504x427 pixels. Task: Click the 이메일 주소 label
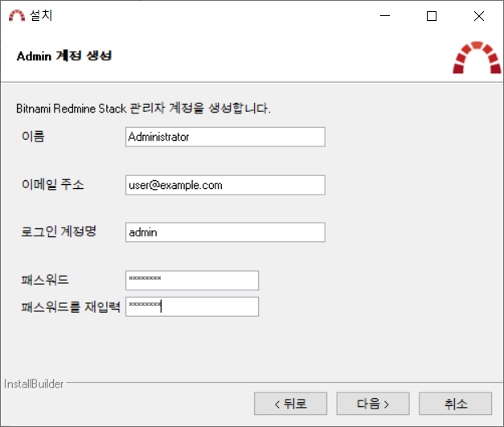coord(53,185)
